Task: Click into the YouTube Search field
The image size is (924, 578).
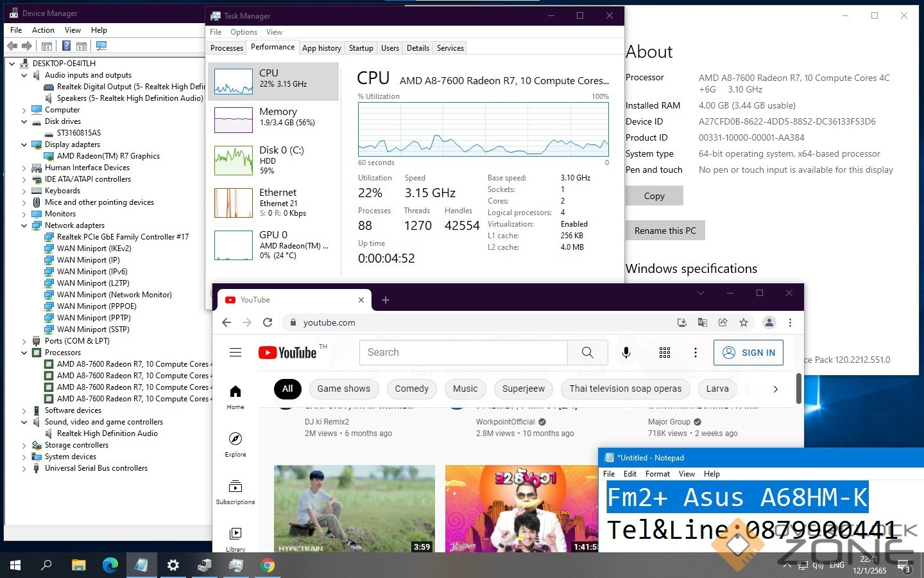Action: pos(463,353)
